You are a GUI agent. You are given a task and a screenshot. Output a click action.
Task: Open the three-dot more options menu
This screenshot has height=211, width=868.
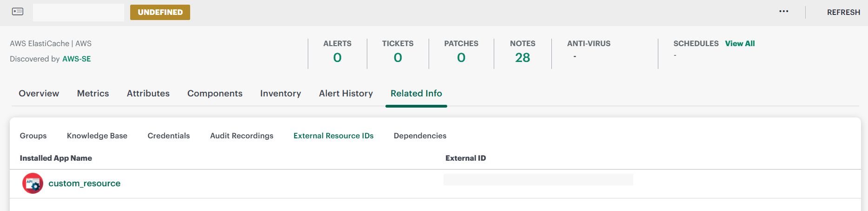[x=784, y=12]
